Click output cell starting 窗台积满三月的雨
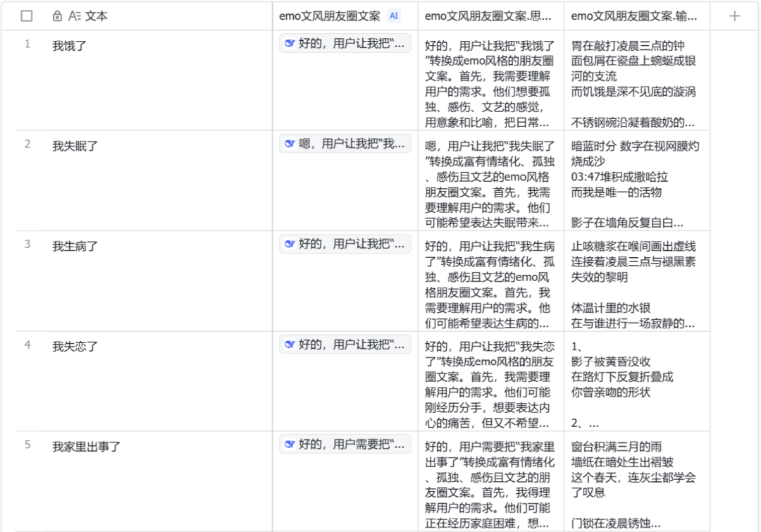The height and width of the screenshot is (532, 761). [x=637, y=481]
